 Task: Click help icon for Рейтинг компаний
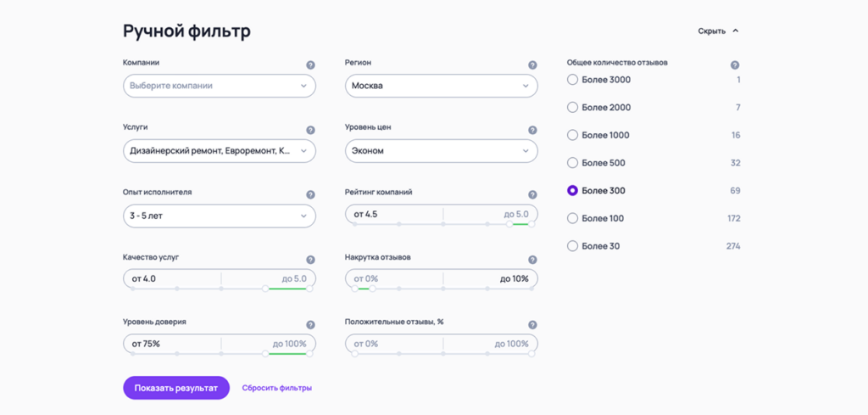pos(532,194)
